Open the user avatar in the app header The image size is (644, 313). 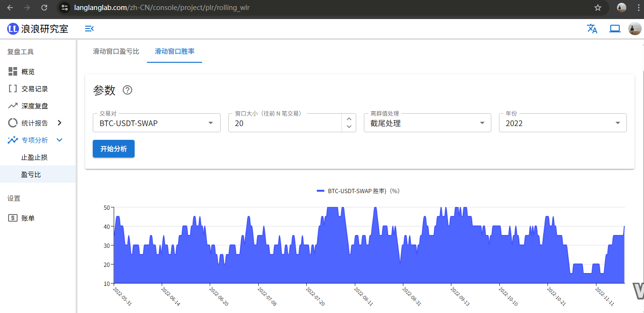(x=634, y=29)
